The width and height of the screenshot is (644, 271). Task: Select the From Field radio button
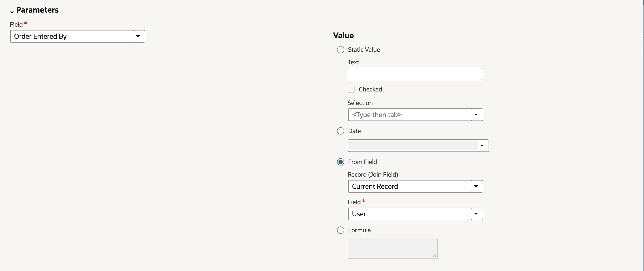point(340,162)
